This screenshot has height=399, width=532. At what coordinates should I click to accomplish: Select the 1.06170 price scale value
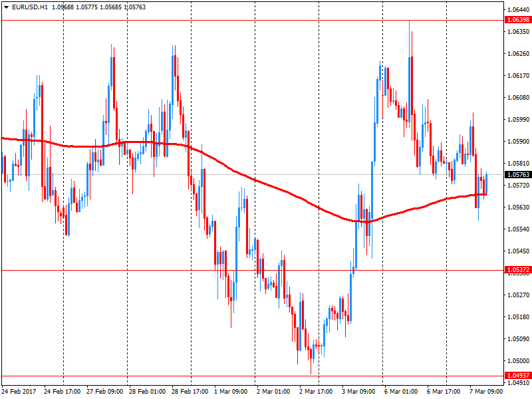(x=518, y=75)
